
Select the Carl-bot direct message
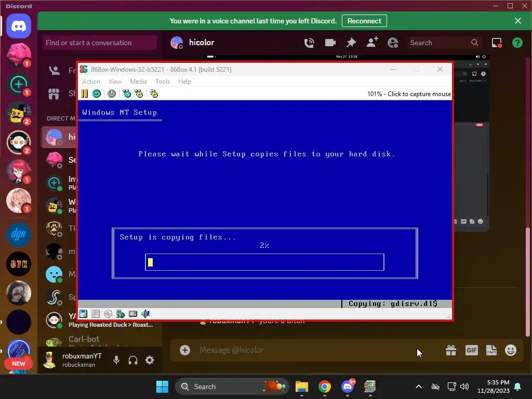coord(101,340)
